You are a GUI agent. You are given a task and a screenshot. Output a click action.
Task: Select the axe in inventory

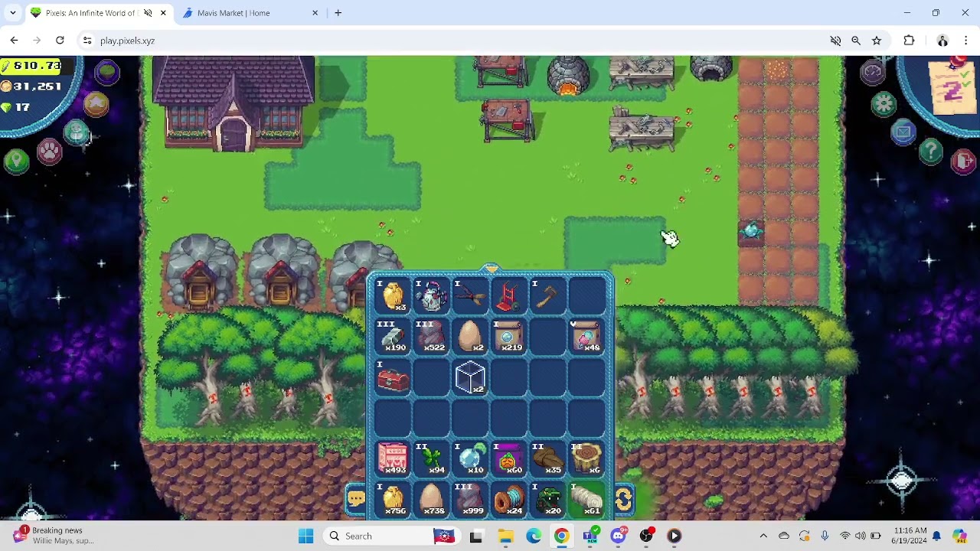pyautogui.click(x=547, y=295)
